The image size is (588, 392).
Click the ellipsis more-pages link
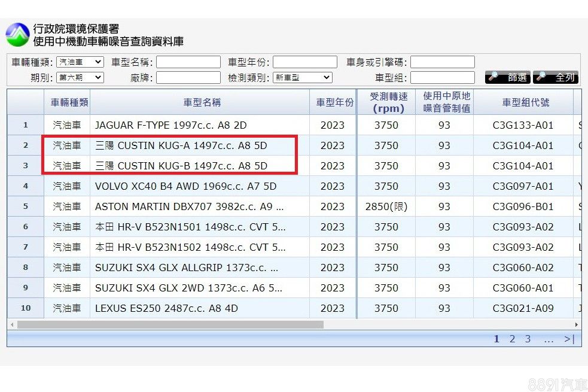[x=549, y=339]
